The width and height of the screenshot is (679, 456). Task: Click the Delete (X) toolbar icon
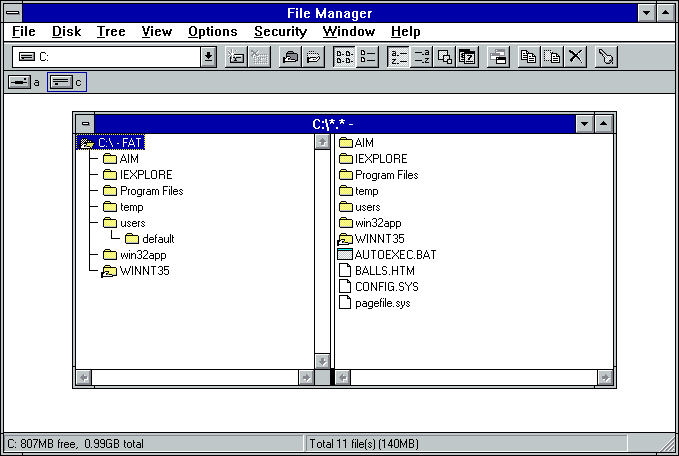coord(576,57)
